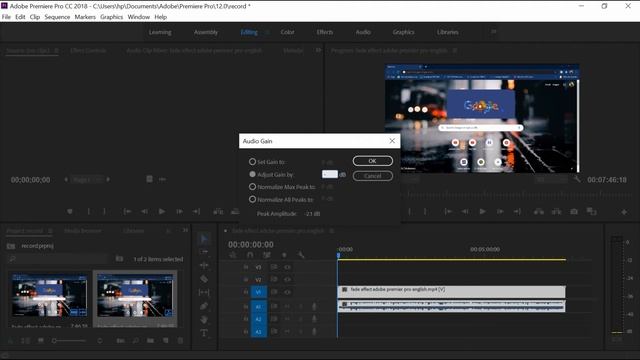Viewport: 640px width, 360px height.
Task: Open timeline sequence tab menu
Action: pyautogui.click(x=332, y=231)
